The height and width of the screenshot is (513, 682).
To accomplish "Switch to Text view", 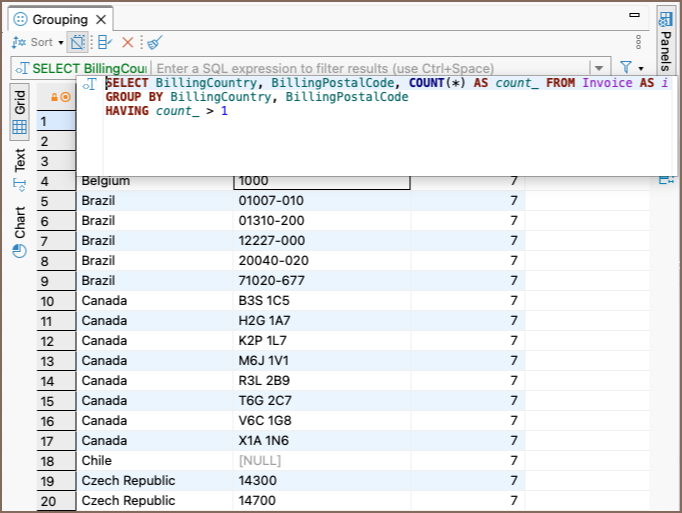I will coord(19,168).
